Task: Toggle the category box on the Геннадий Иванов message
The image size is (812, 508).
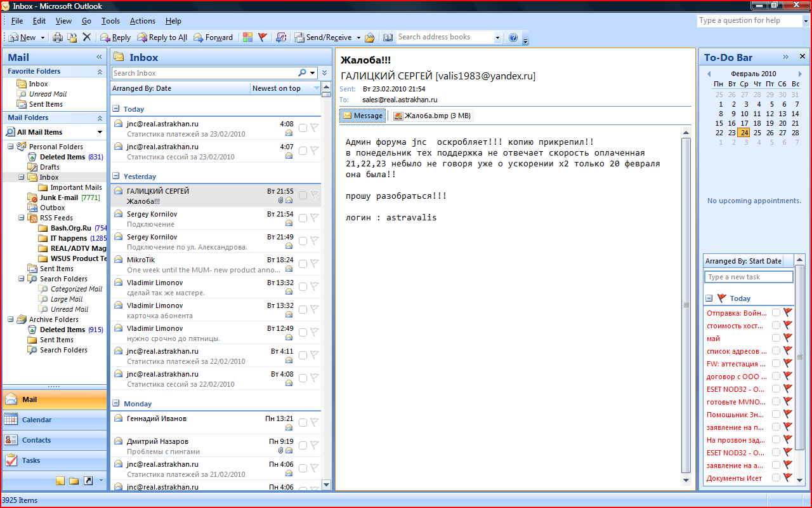Action: pyautogui.click(x=303, y=423)
